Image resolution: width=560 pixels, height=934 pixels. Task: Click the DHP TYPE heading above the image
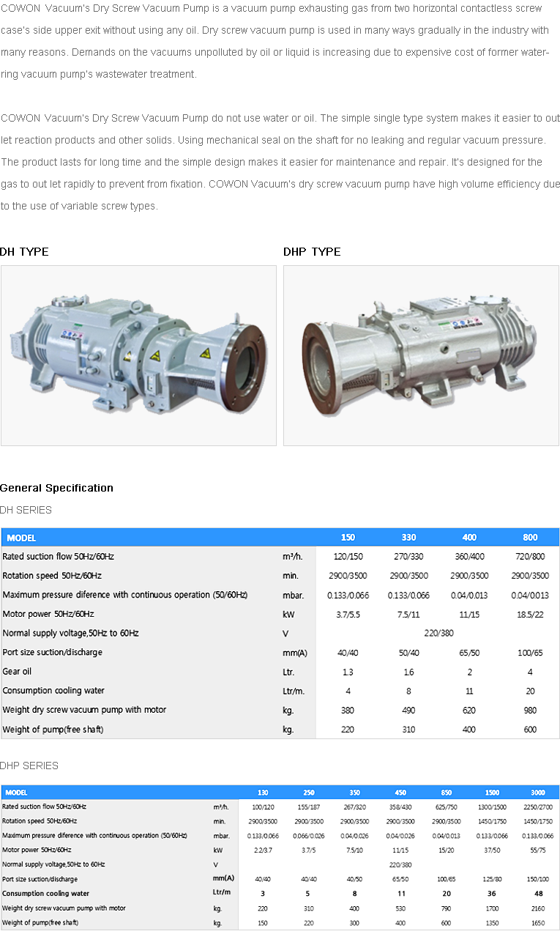(x=312, y=251)
